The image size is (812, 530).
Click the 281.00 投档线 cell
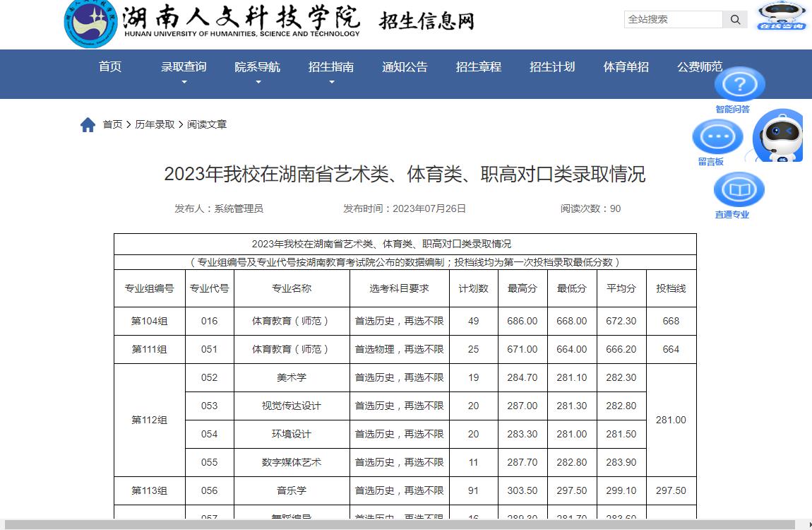[x=671, y=420]
